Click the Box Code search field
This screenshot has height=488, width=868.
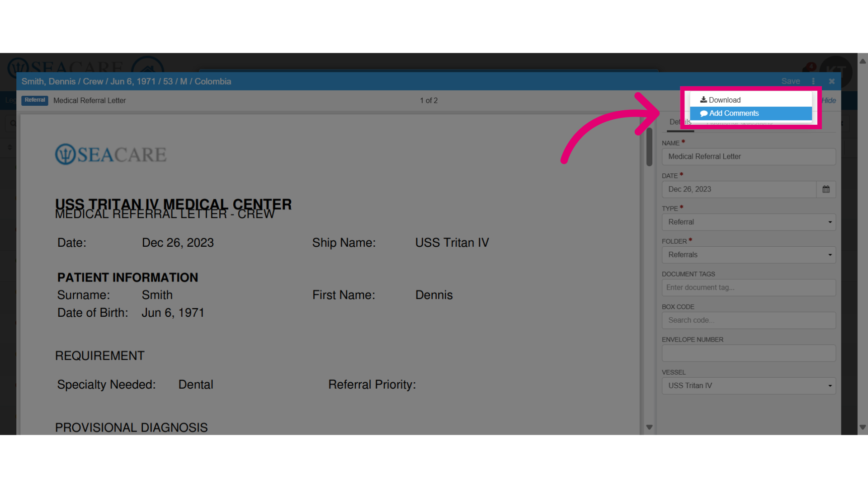tap(749, 320)
